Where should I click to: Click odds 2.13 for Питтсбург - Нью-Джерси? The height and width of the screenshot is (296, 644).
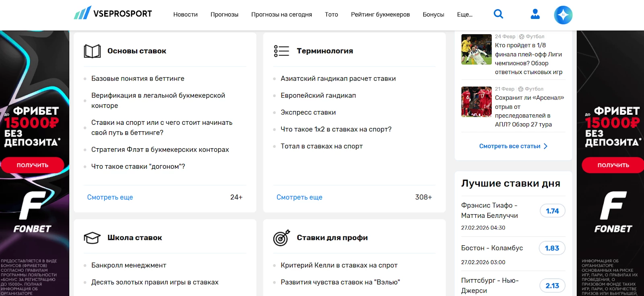click(552, 286)
